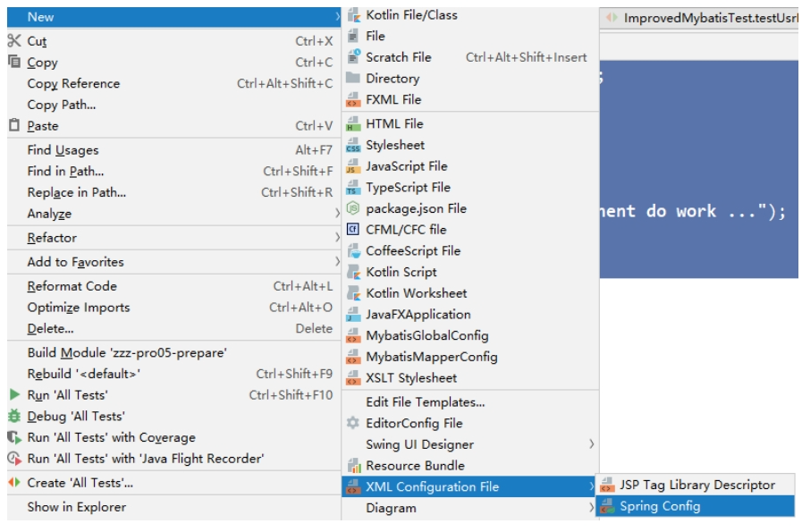The height and width of the screenshot is (532, 802).
Task: Click the Kotlin Script icon
Action: (353, 272)
